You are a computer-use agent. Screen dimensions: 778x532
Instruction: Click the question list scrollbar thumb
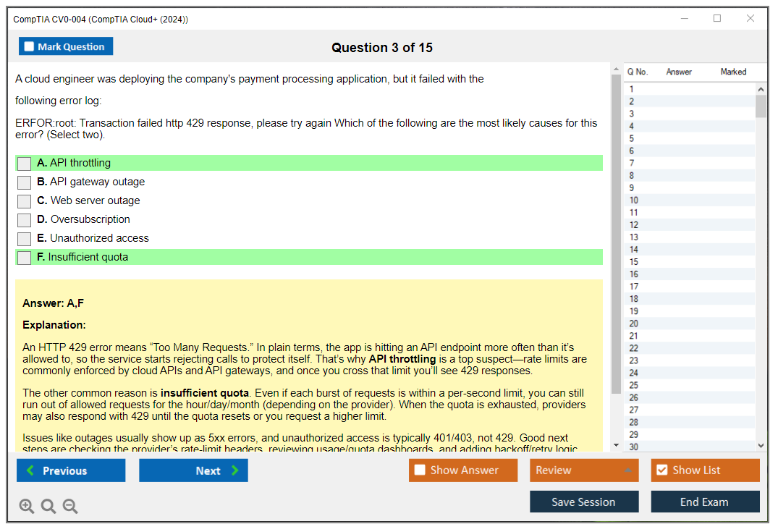(761, 106)
